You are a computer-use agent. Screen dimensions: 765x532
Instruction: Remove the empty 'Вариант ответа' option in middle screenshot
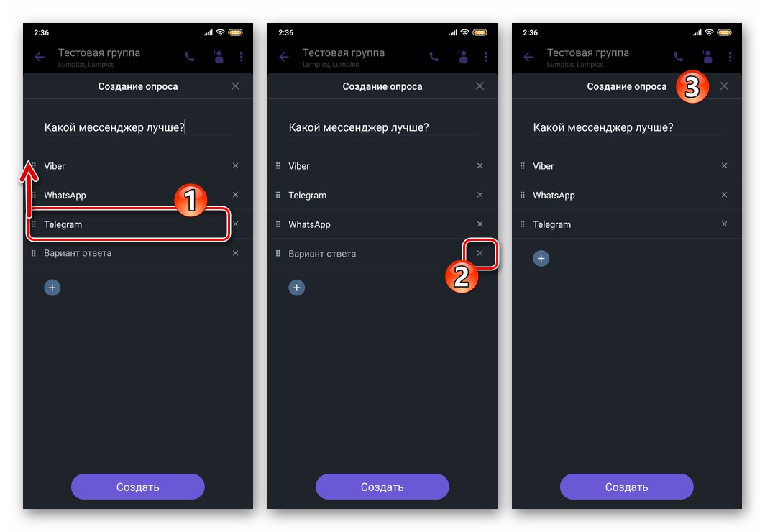(x=480, y=253)
